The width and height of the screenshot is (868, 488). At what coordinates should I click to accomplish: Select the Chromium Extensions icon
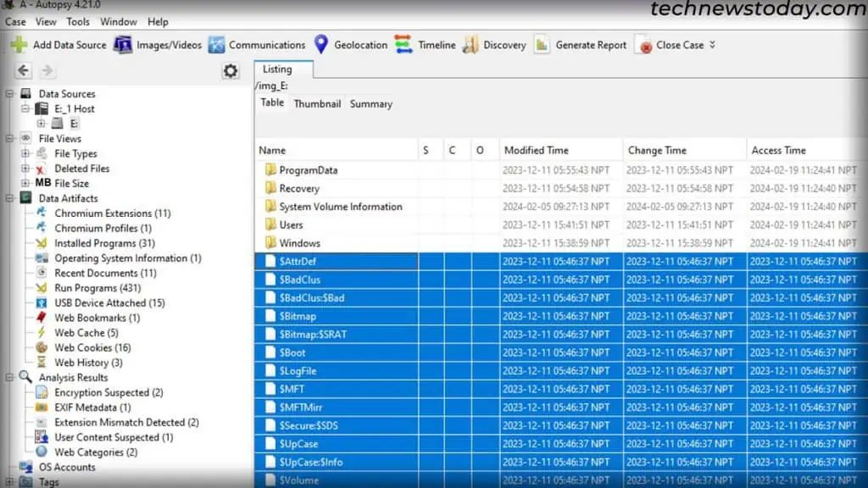(42, 213)
